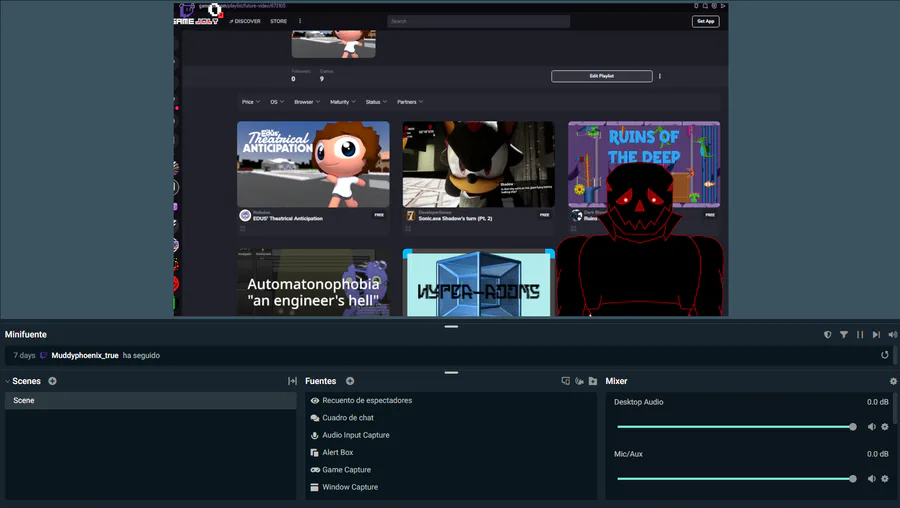Open the Minifuente shield safe-mode icon
The height and width of the screenshot is (508, 900).
[x=827, y=335]
